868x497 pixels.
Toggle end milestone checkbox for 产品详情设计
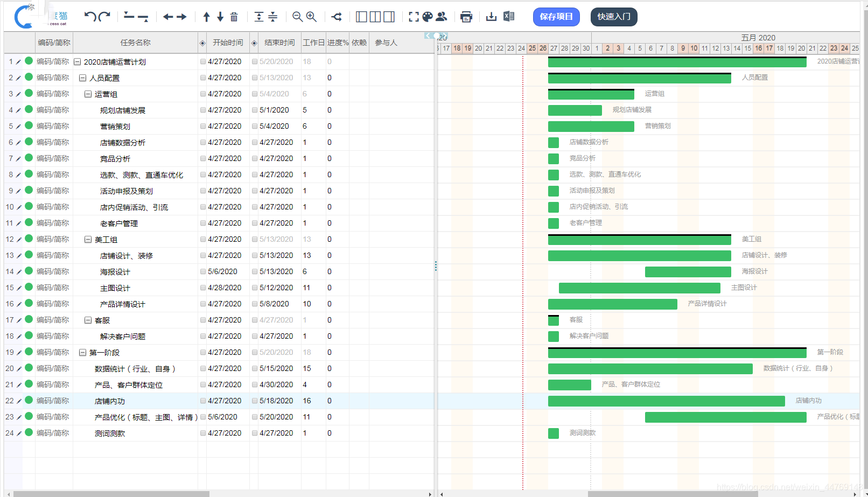pos(255,304)
